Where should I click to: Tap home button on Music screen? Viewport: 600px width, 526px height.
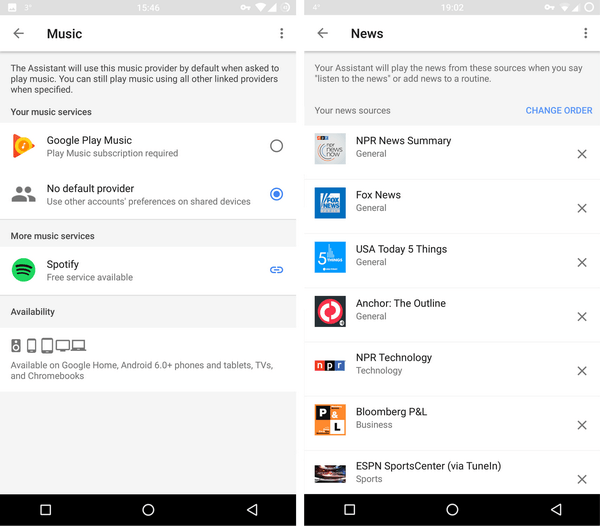click(148, 510)
